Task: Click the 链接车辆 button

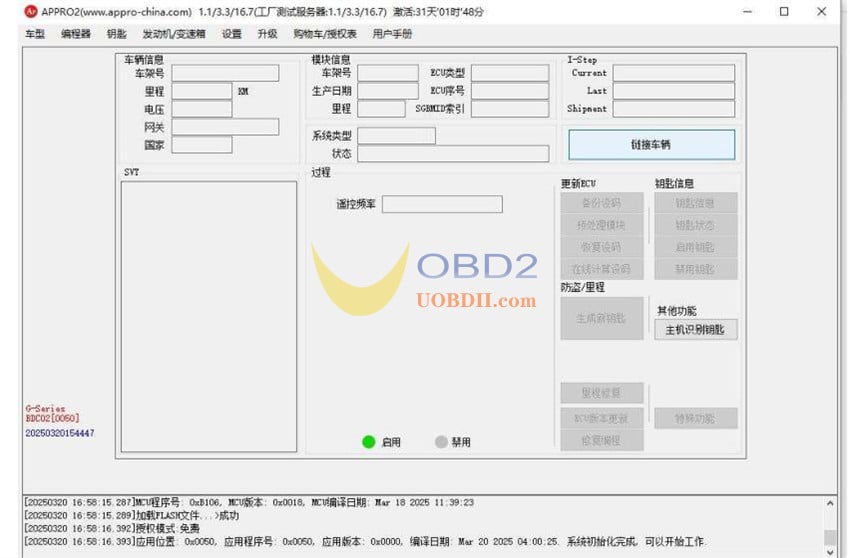Action: (x=652, y=145)
